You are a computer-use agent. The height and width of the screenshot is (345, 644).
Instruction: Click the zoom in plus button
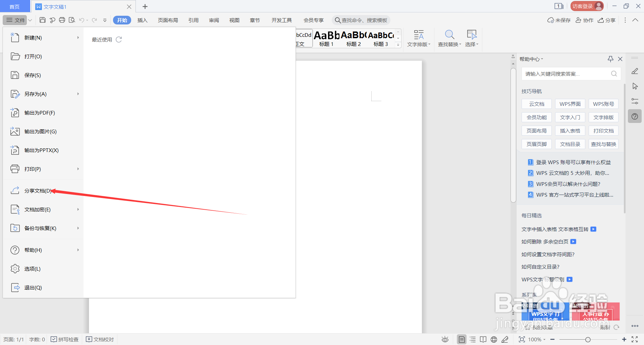pyautogui.click(x=624, y=339)
